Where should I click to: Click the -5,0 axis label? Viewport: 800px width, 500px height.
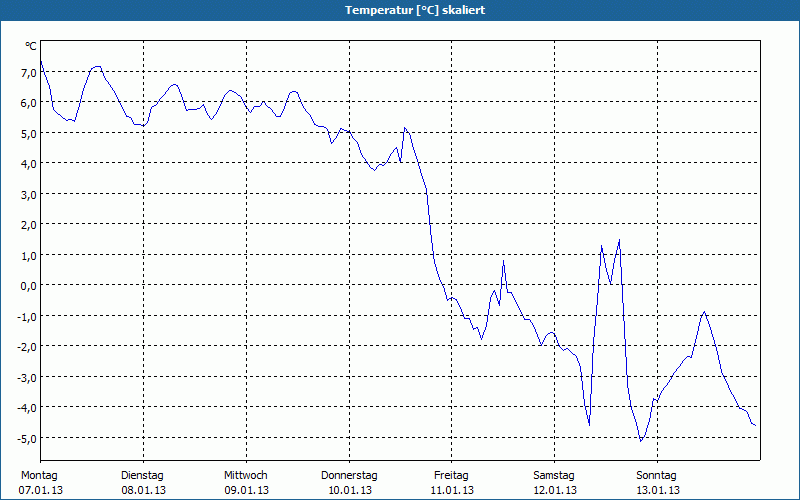(x=27, y=439)
